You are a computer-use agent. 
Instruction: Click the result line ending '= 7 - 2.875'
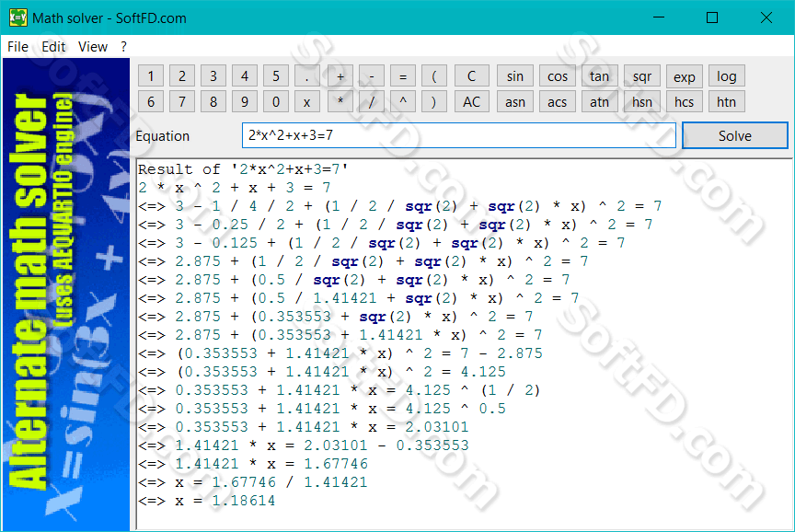pyautogui.click(x=340, y=353)
